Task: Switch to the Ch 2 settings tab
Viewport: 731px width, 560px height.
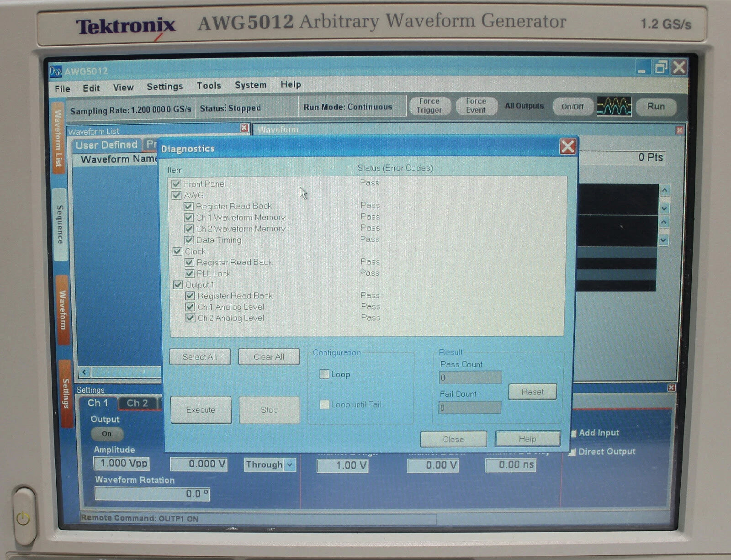Action: (137, 403)
